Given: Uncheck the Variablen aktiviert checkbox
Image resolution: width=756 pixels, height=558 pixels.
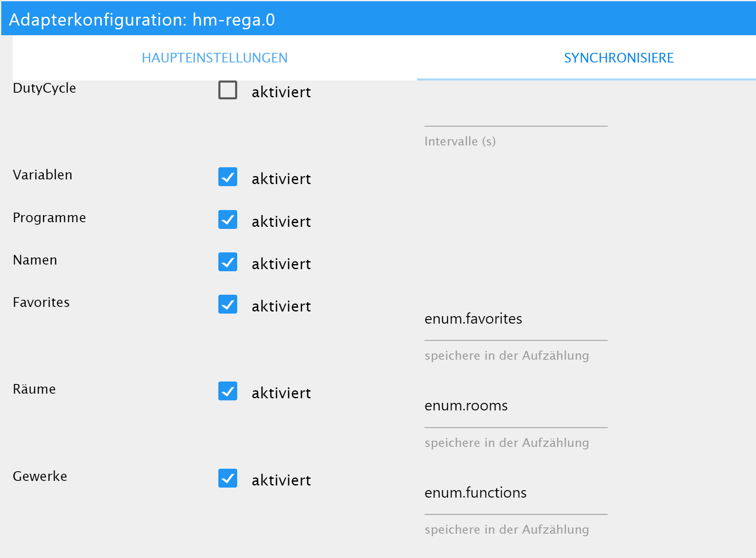Looking at the screenshot, I should pyautogui.click(x=228, y=177).
